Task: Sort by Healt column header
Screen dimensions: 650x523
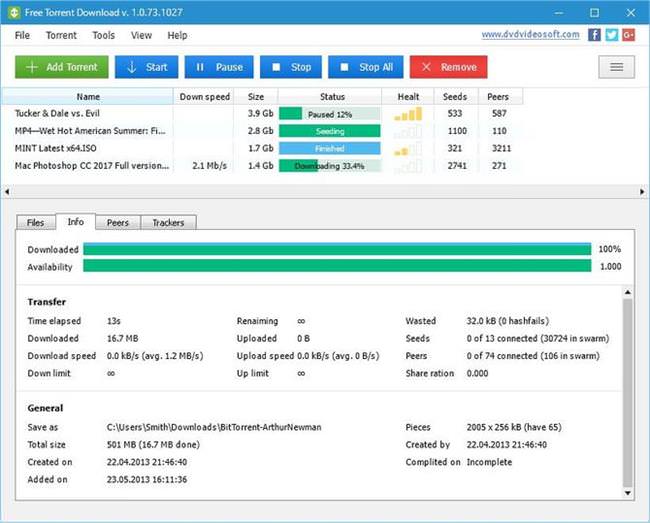Action: click(x=408, y=97)
